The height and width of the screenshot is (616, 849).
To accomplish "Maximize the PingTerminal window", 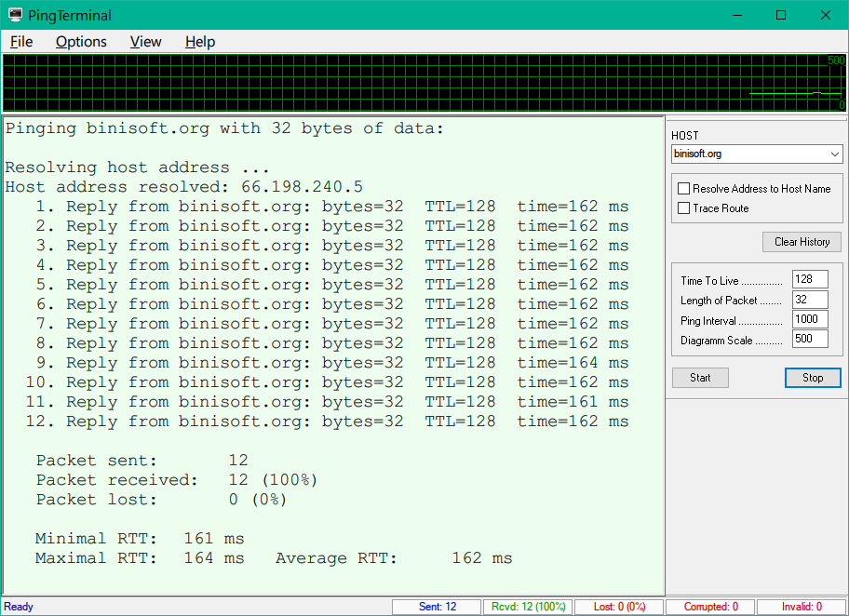I will coord(781,15).
